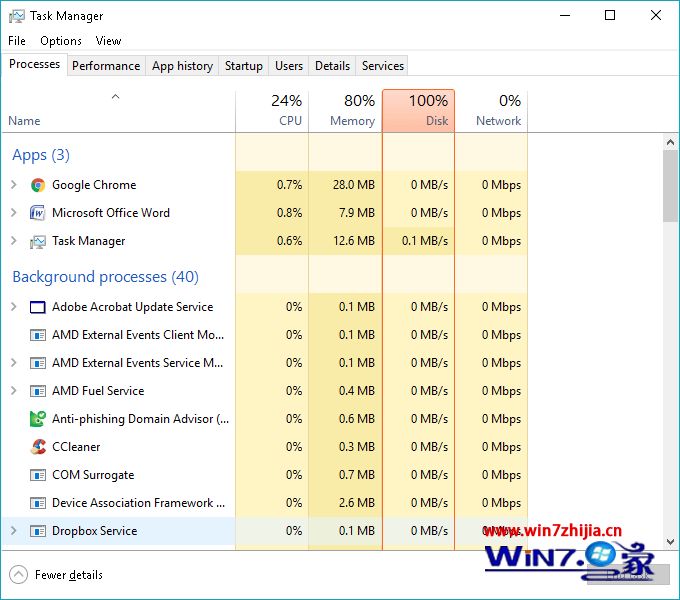Maximize the Task Manager window
Image resolution: width=680 pixels, height=600 pixels.
(x=610, y=16)
